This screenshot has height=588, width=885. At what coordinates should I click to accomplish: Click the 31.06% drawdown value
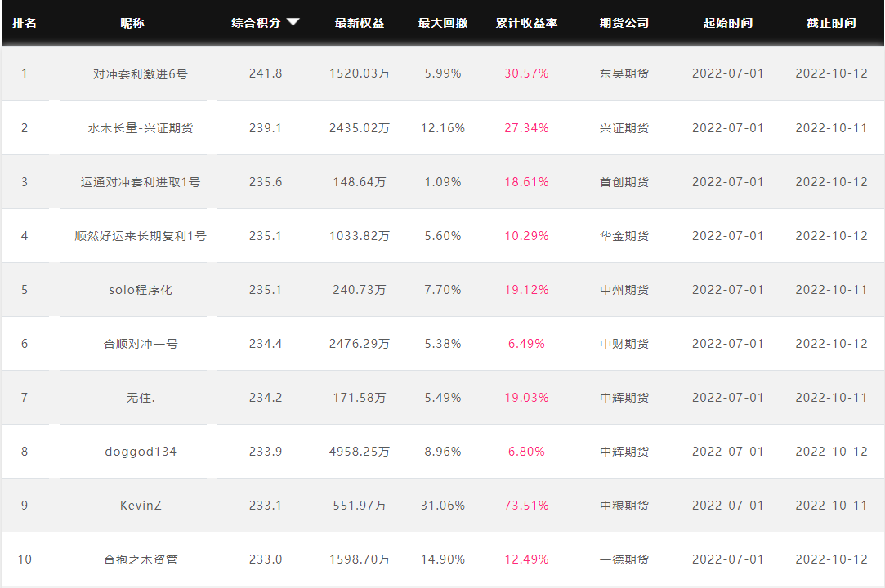443,505
